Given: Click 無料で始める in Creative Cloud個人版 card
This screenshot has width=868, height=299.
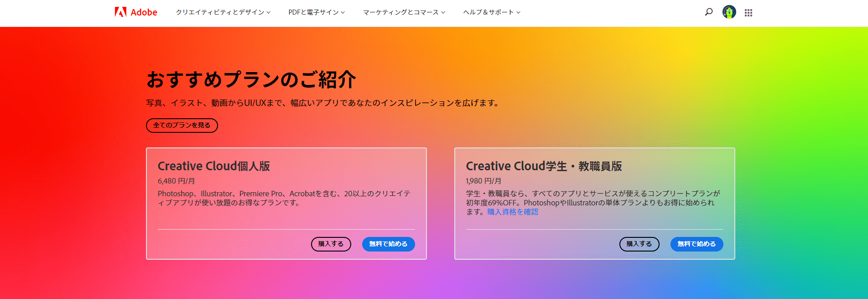Looking at the screenshot, I should tap(389, 244).
